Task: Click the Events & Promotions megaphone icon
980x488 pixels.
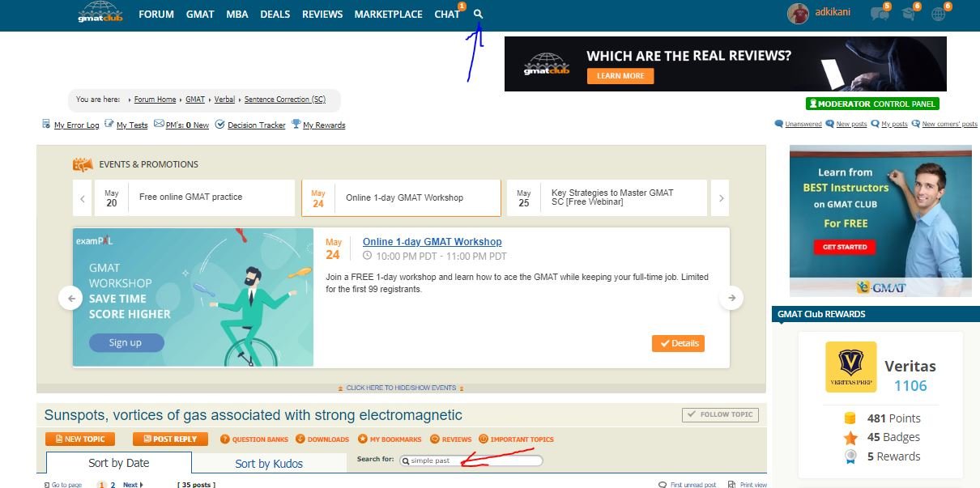Action: point(83,164)
